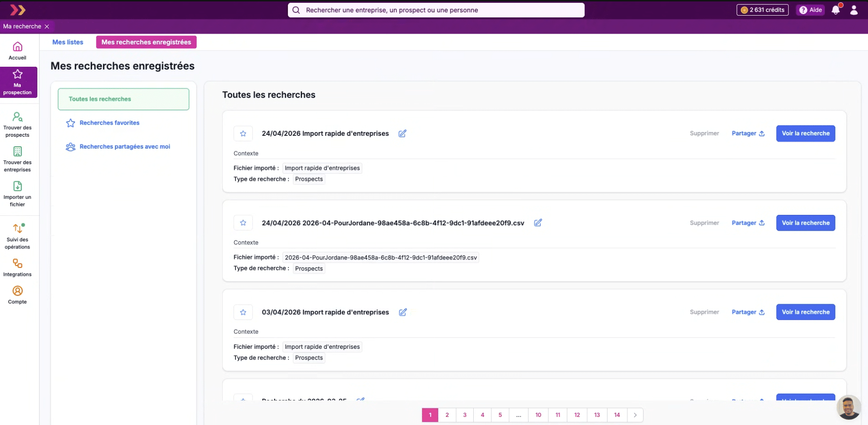Image resolution: width=868 pixels, height=425 pixels.
Task: Edit the name of the PourJordane csv search
Action: (x=538, y=223)
